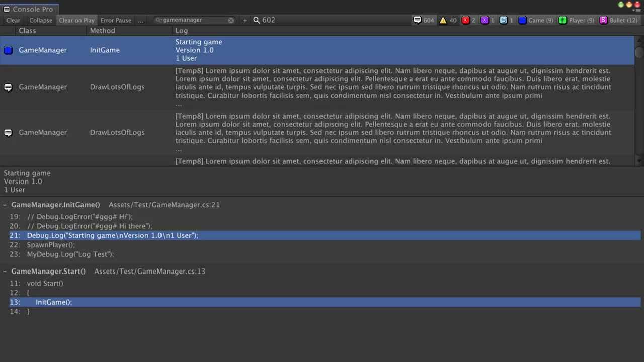The height and width of the screenshot is (362, 644).
Task: Disable Clear on Play
Action: [x=76, y=20]
